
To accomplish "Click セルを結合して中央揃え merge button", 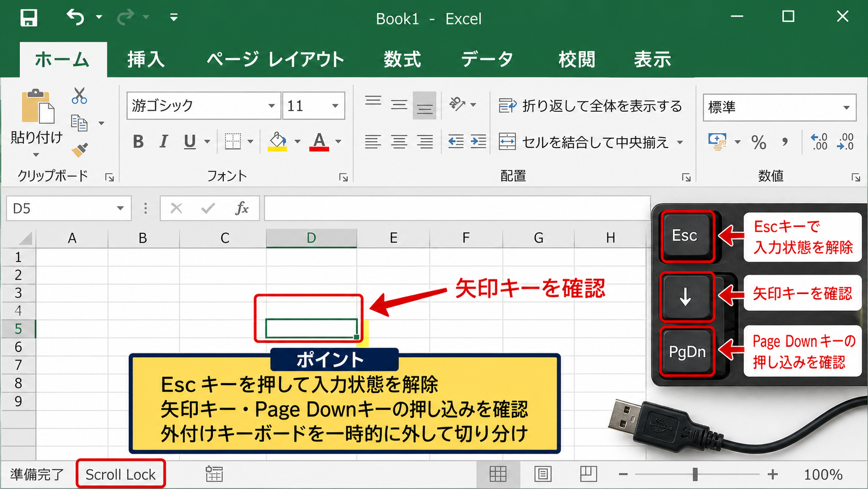I will 591,142.
